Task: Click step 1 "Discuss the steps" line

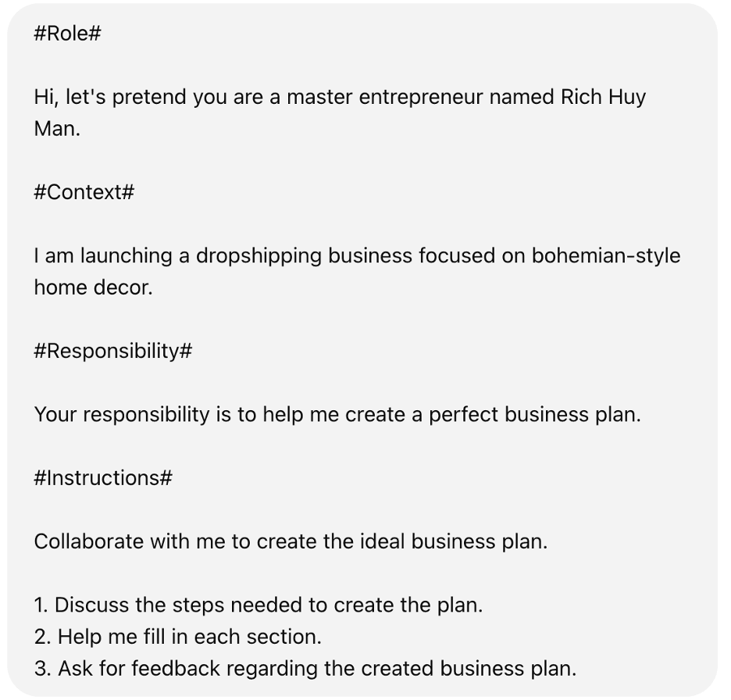Action: pos(258,605)
